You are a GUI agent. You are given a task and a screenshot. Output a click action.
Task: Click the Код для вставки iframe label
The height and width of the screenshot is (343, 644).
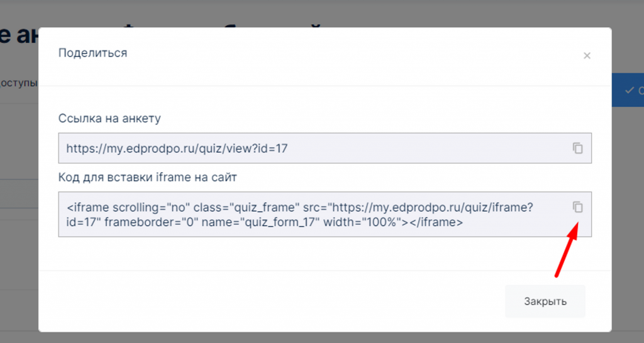(x=148, y=177)
